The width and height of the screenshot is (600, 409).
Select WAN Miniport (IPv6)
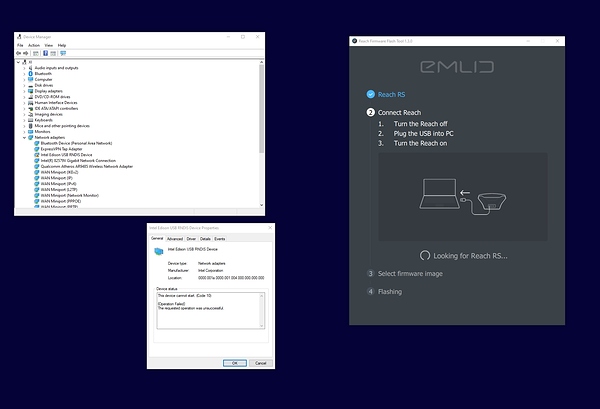59,184
